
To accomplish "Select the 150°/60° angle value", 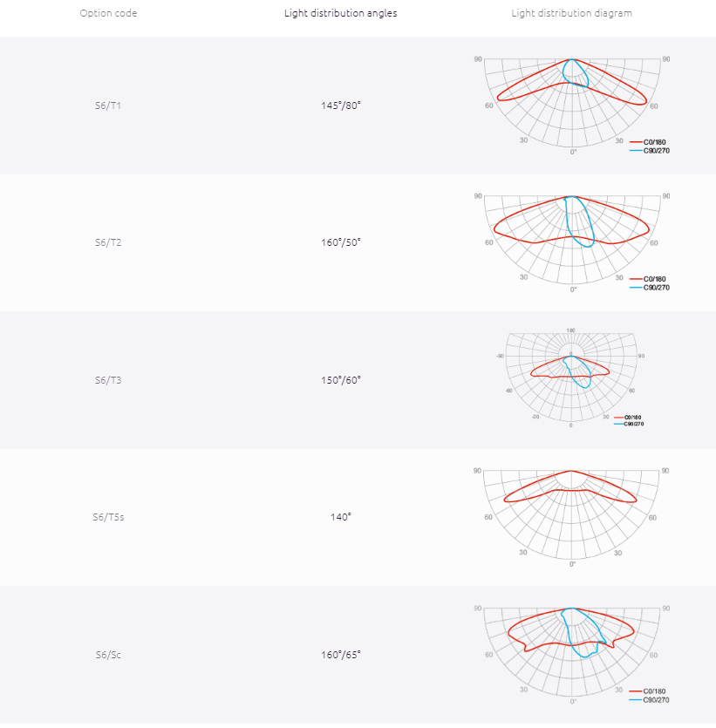I will pos(340,380).
